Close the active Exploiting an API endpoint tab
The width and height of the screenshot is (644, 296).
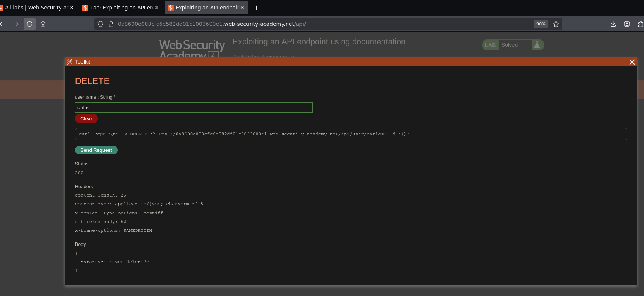pyautogui.click(x=242, y=8)
